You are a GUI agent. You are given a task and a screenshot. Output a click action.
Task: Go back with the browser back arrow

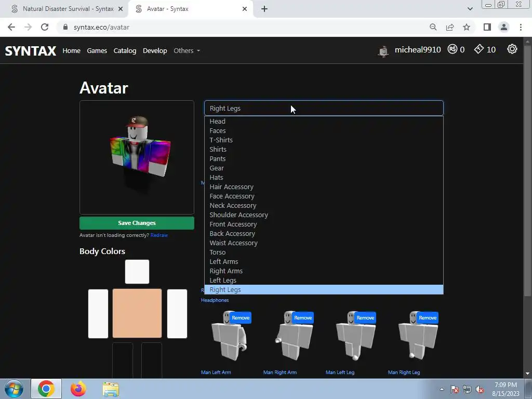(x=11, y=27)
